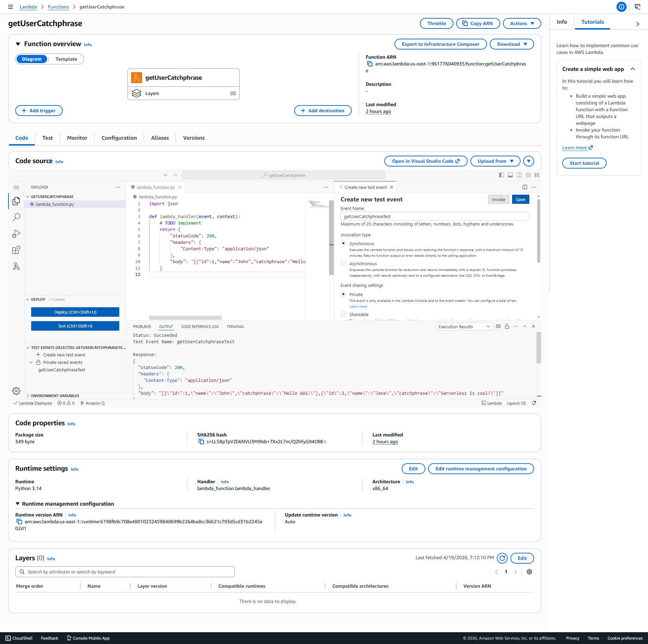Save the test event
Screen dimensions: 648x644
521,199
